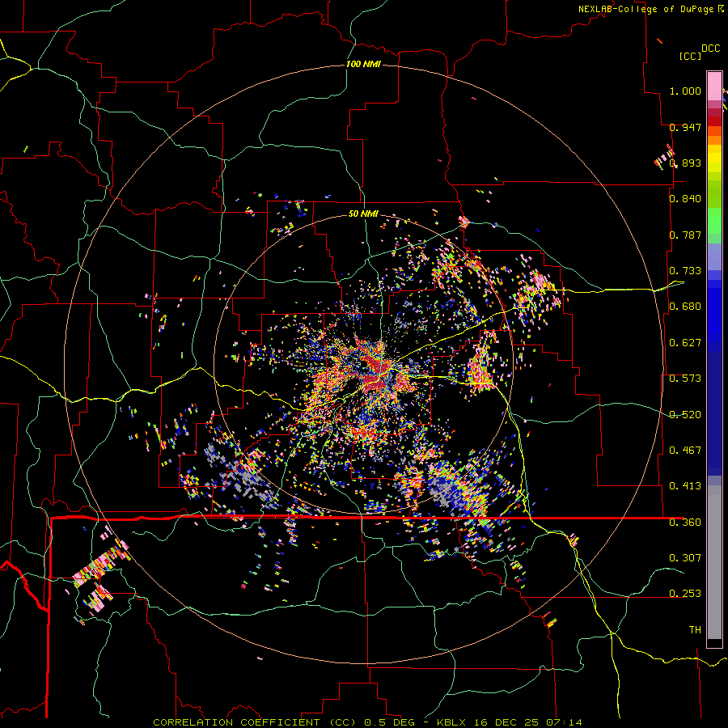Viewport: 728px width, 728px height.
Task: Click the 0.307 color scale value
Action: click(685, 558)
